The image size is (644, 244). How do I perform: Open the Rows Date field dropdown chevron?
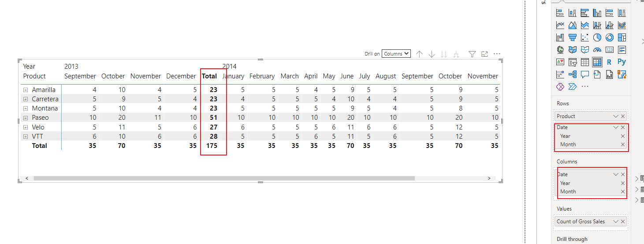616,127
